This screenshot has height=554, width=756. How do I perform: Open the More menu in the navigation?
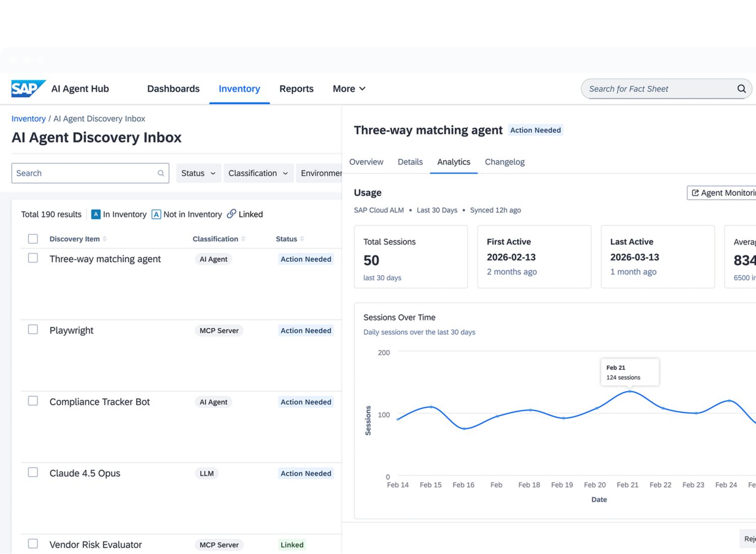(x=349, y=89)
